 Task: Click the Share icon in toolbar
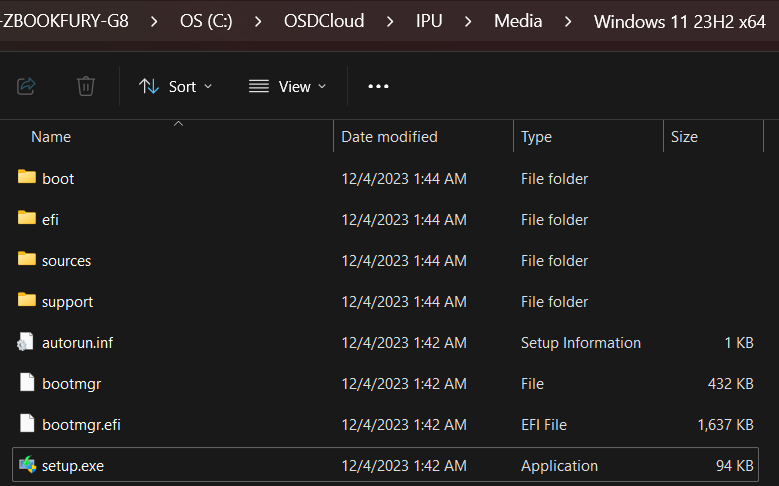pos(27,86)
